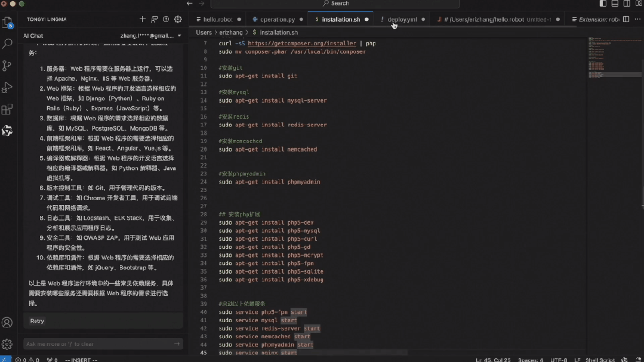The height and width of the screenshot is (362, 644).
Task: Change language mode Shell Script
Action: [x=600, y=360]
